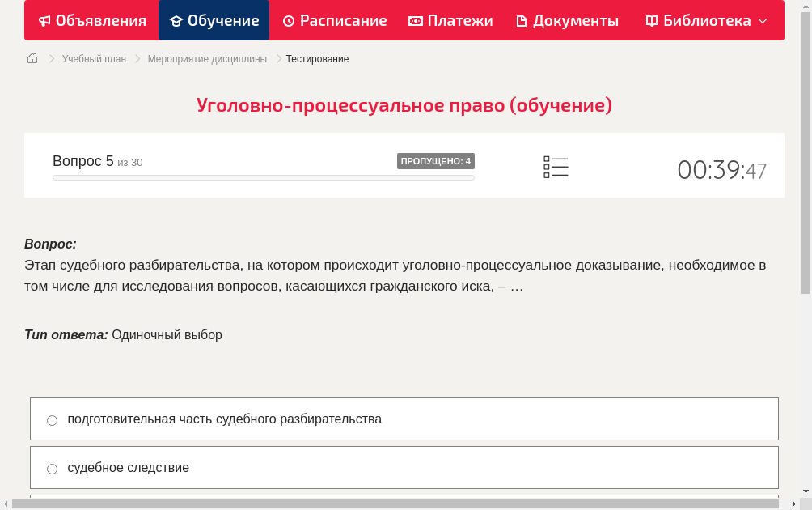
Task: Open the Мероприятие дисциплины breadcrumb link
Action: click(x=206, y=58)
